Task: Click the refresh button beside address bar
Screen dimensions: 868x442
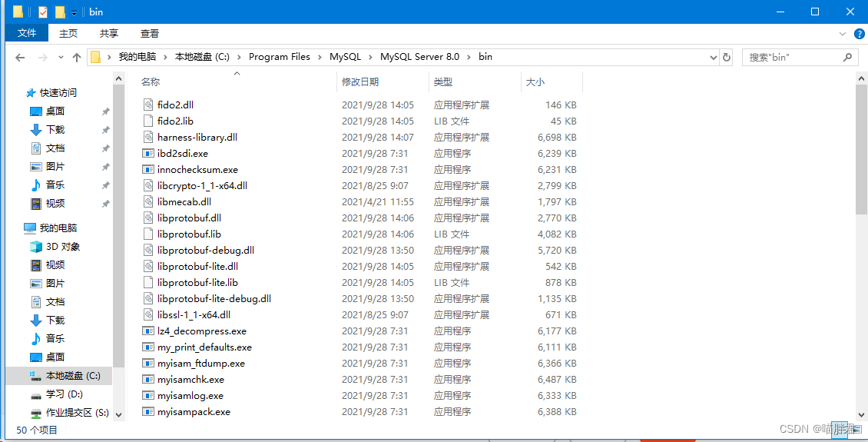Action: 727,57
